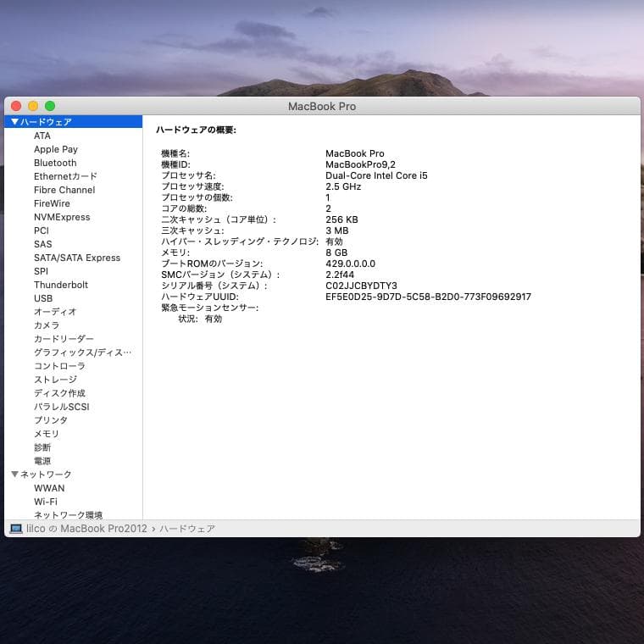Click boot ROM version 429.0.0.0.0

(x=350, y=264)
